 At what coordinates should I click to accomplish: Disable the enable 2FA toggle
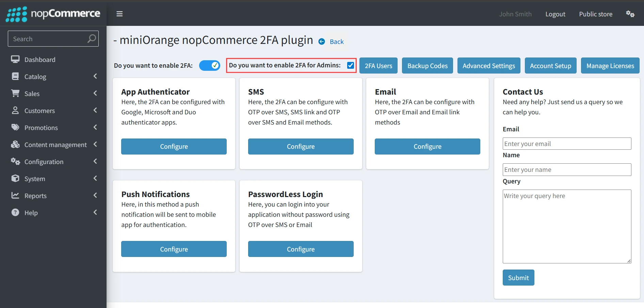[210, 65]
